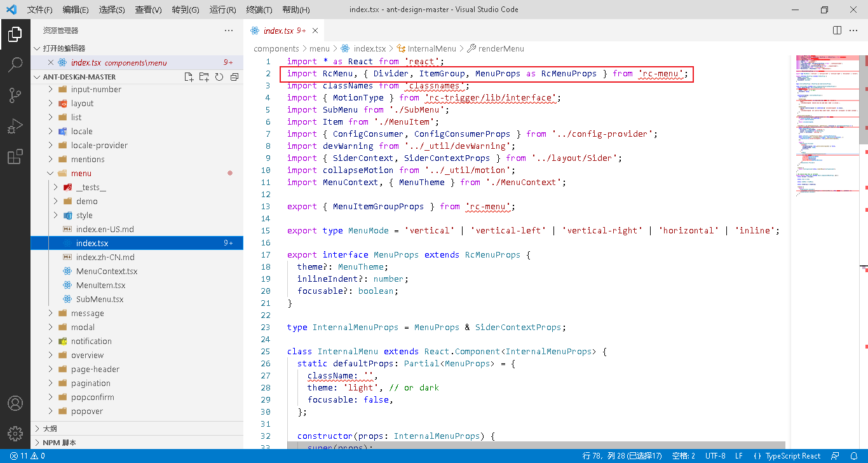Open index.en-US.md file

point(105,229)
